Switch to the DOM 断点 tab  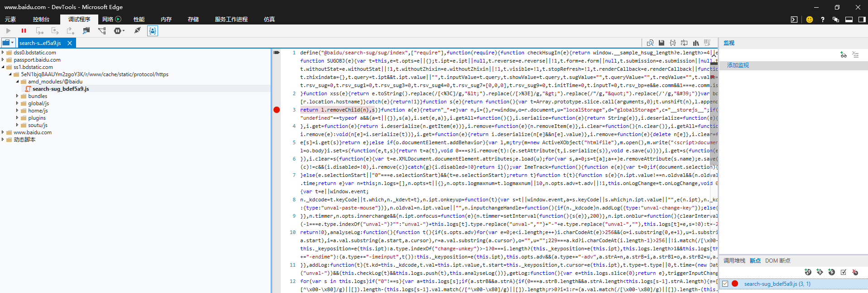coord(778,261)
